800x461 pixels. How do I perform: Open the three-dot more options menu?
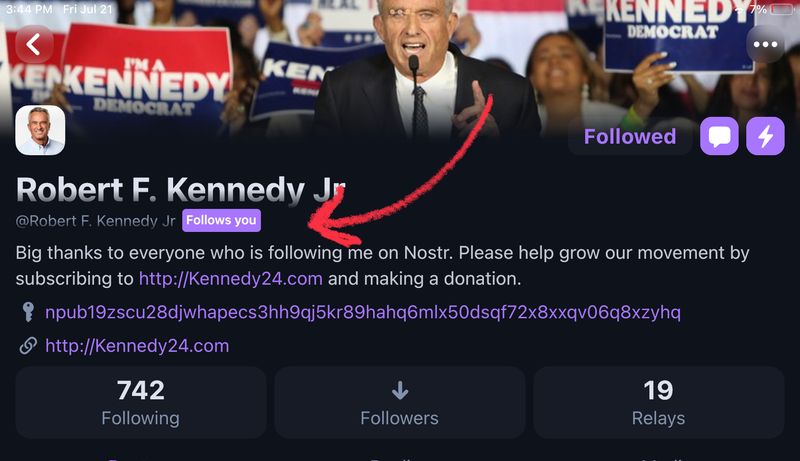766,45
